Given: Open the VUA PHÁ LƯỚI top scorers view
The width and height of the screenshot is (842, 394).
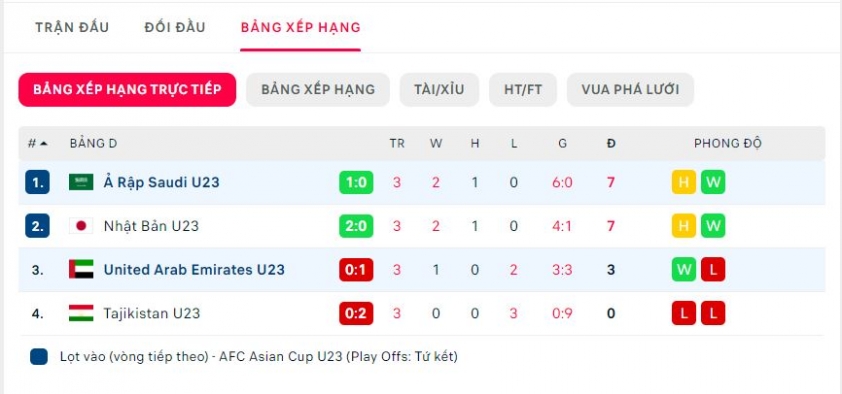Looking at the screenshot, I should (x=630, y=90).
